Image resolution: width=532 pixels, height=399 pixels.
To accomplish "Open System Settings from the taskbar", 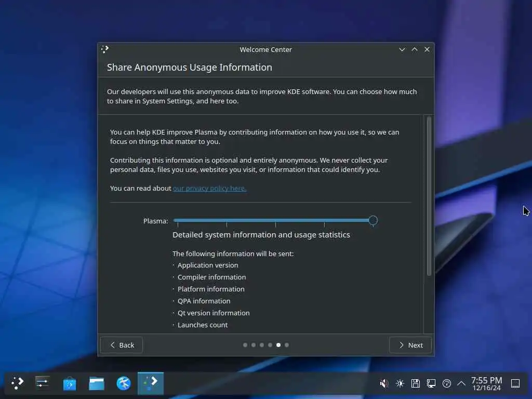I will click(43, 383).
